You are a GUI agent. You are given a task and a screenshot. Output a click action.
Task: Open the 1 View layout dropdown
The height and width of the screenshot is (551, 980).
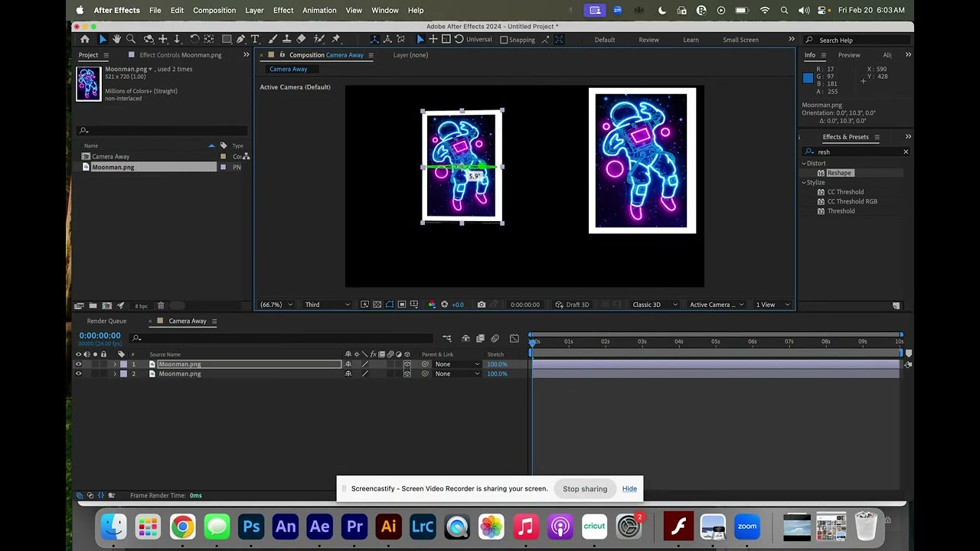pos(773,305)
